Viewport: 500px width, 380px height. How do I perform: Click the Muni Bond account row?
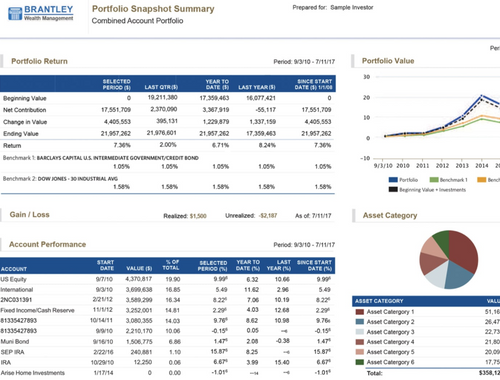(167, 342)
